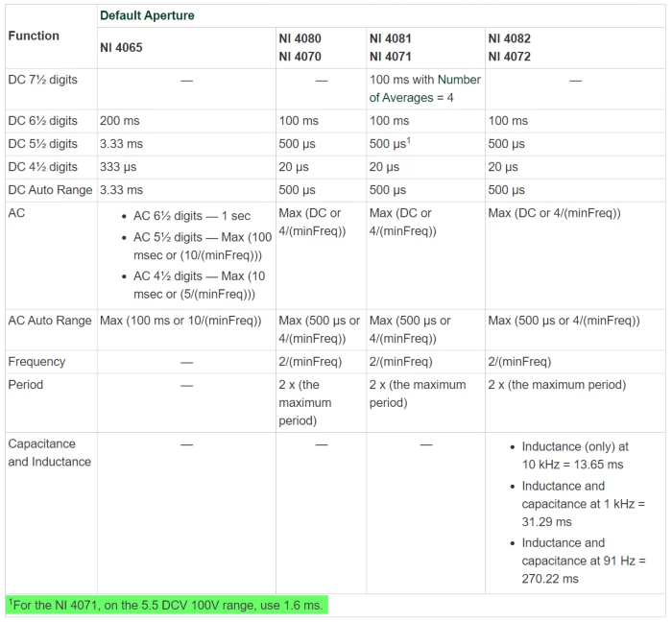The width and height of the screenshot is (672, 622).
Task: Click the "DC 7½ digits" row label
Action: (42, 80)
